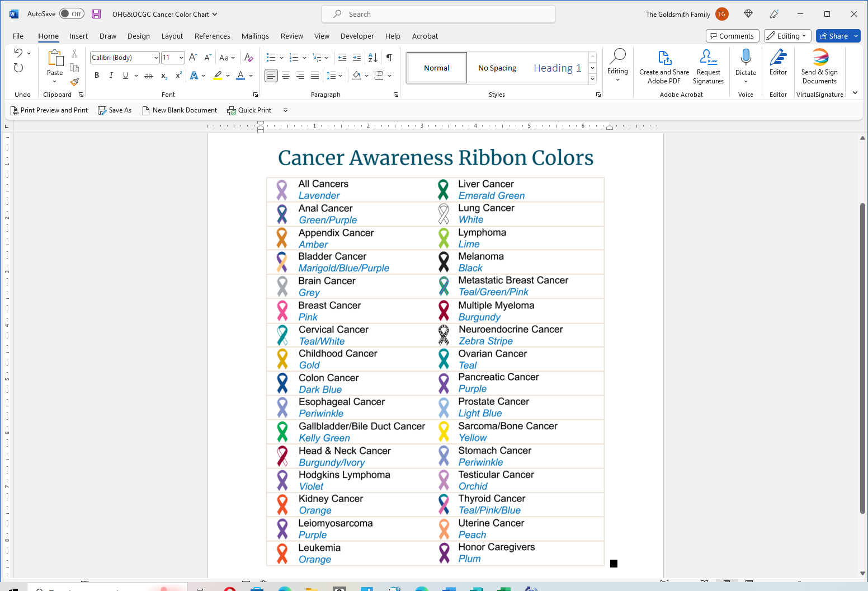Toggle show paragraph marks
The image size is (868, 591).
(389, 58)
